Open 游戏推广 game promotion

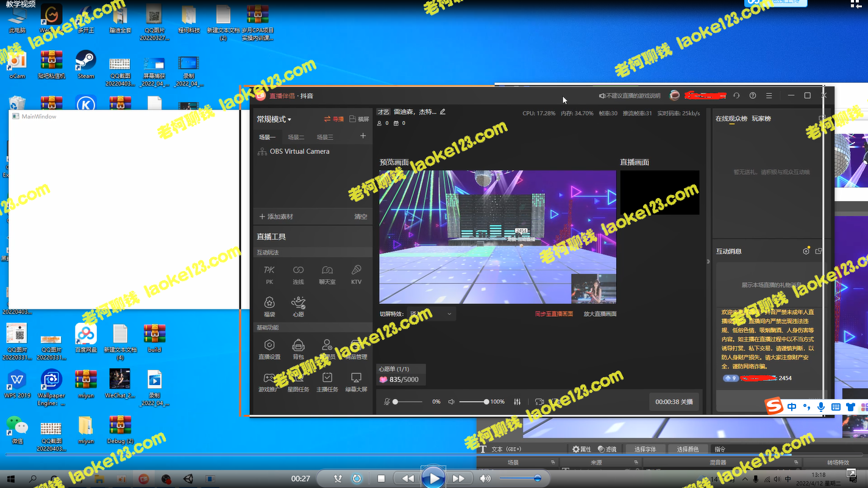click(269, 382)
